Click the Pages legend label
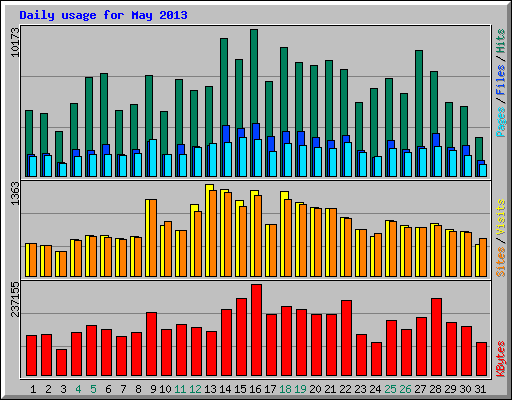512x400 pixels. [x=500, y=122]
